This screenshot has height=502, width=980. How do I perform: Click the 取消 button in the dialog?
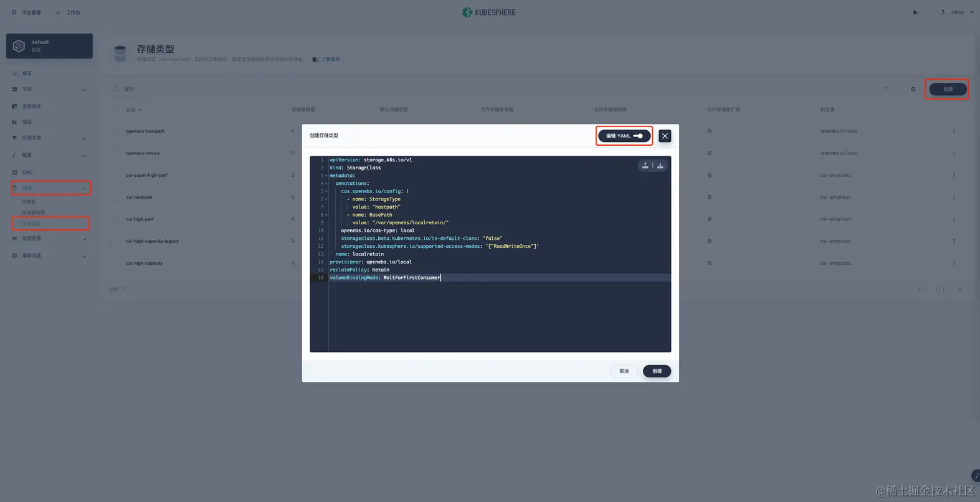pos(624,371)
